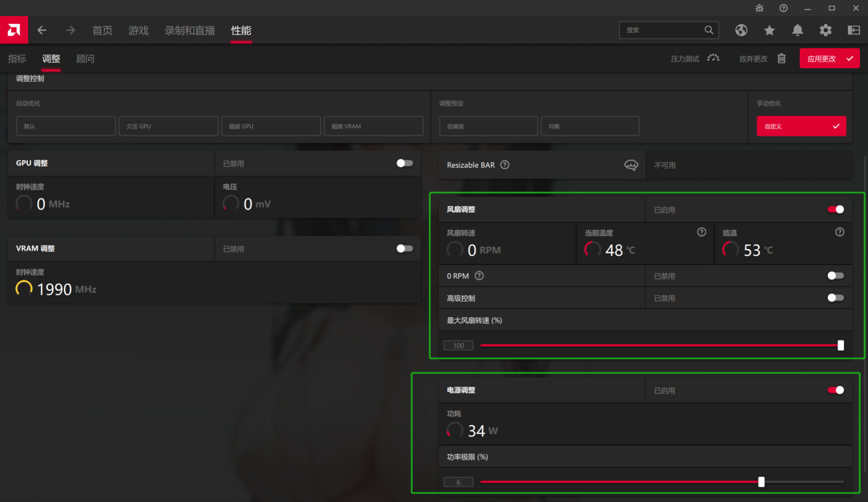Viewport: 868px width, 502px height.
Task: Open settings gear icon
Action: 826,30
